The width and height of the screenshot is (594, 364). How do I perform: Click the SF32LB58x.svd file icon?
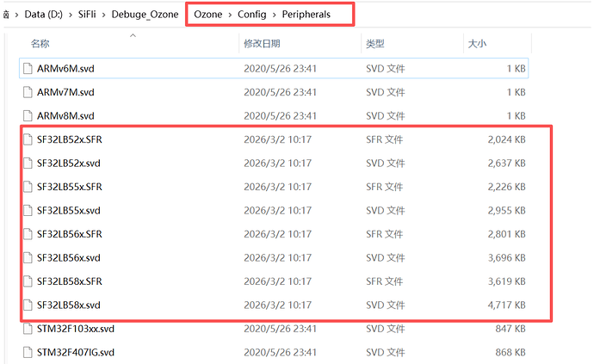(x=28, y=305)
